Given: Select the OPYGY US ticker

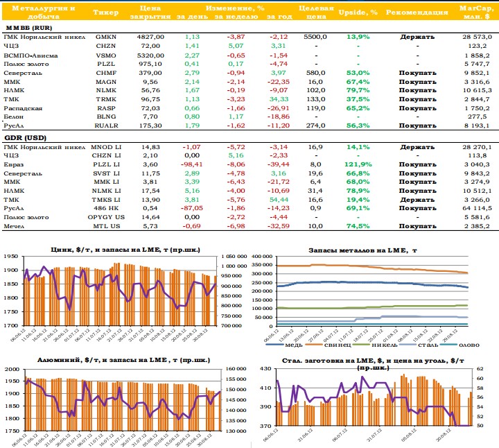Looking at the screenshot, I should coord(106,217).
